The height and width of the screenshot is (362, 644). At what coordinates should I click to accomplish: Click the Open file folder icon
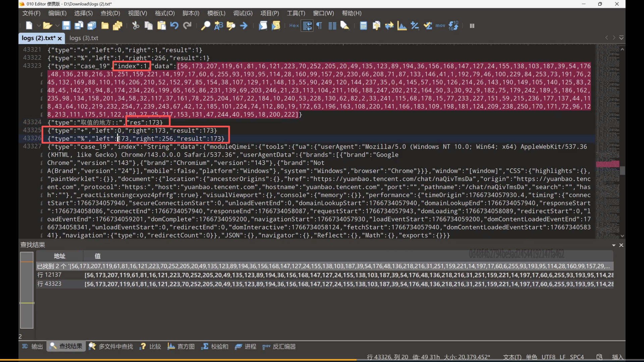47,25
